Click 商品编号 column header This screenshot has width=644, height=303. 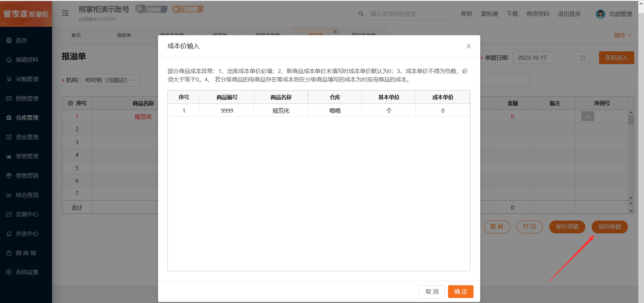point(227,97)
